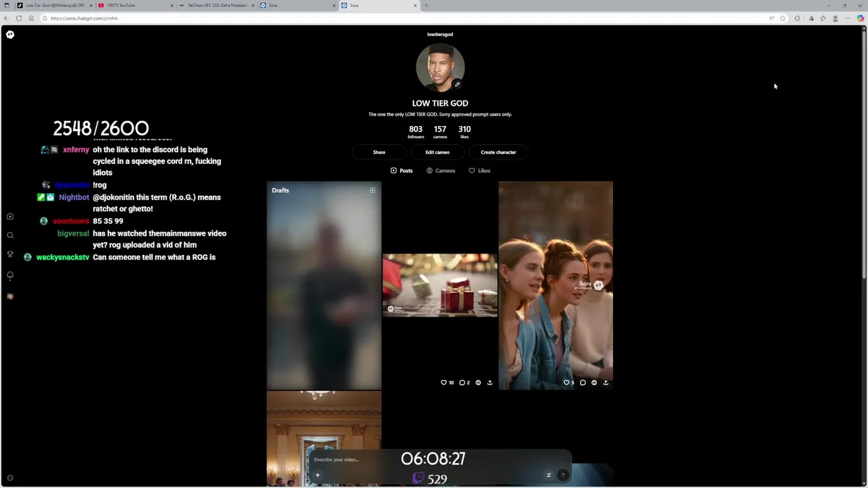This screenshot has height=488, width=868.
Task: Click the pencil icon on the profile picture
Action: [457, 84]
